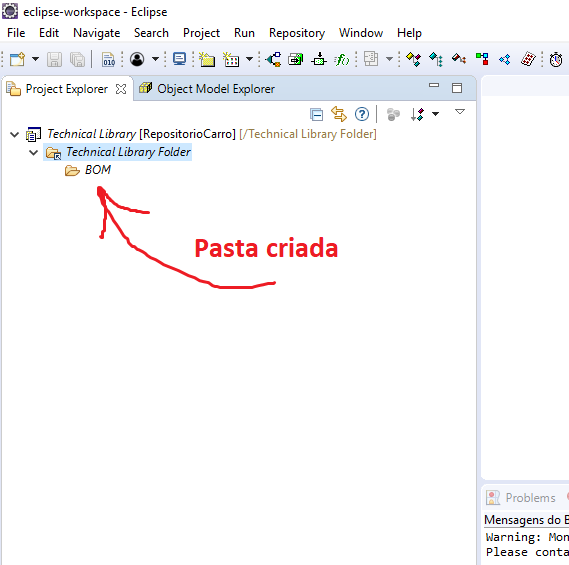Open the Run menu
The width and height of the screenshot is (569, 565).
[244, 33]
